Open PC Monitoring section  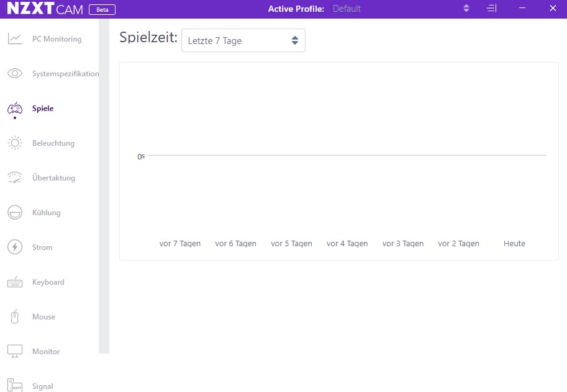point(15,38)
